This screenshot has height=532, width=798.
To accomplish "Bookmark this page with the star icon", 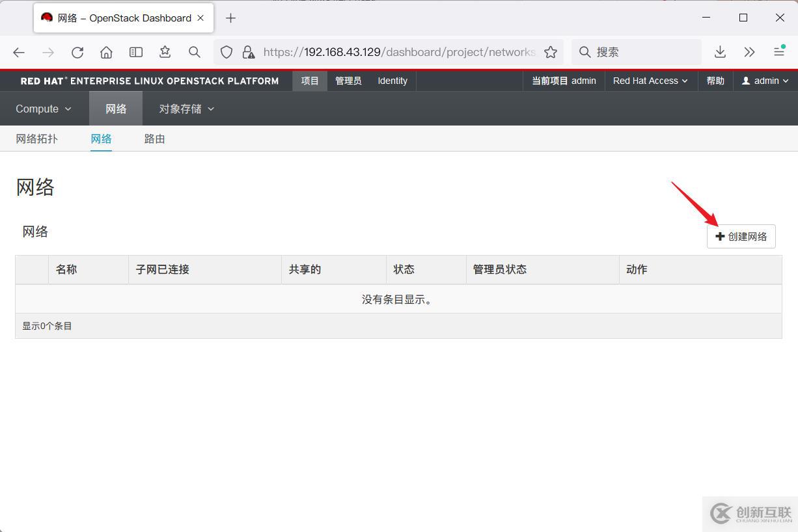I will pos(551,52).
